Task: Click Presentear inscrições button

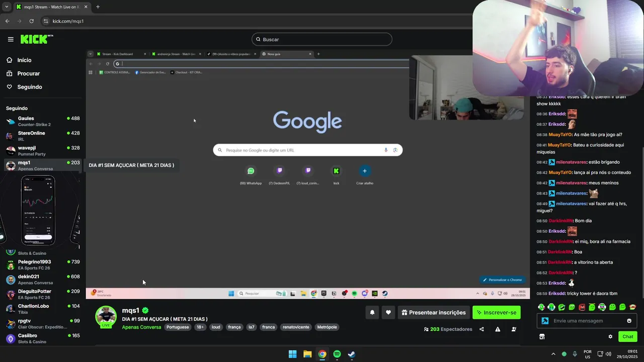Action: (x=434, y=312)
